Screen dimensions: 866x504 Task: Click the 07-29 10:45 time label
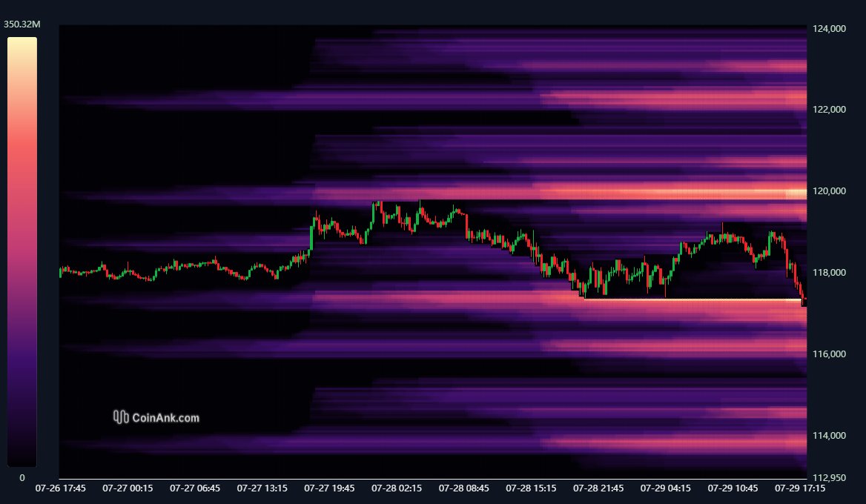tap(733, 488)
